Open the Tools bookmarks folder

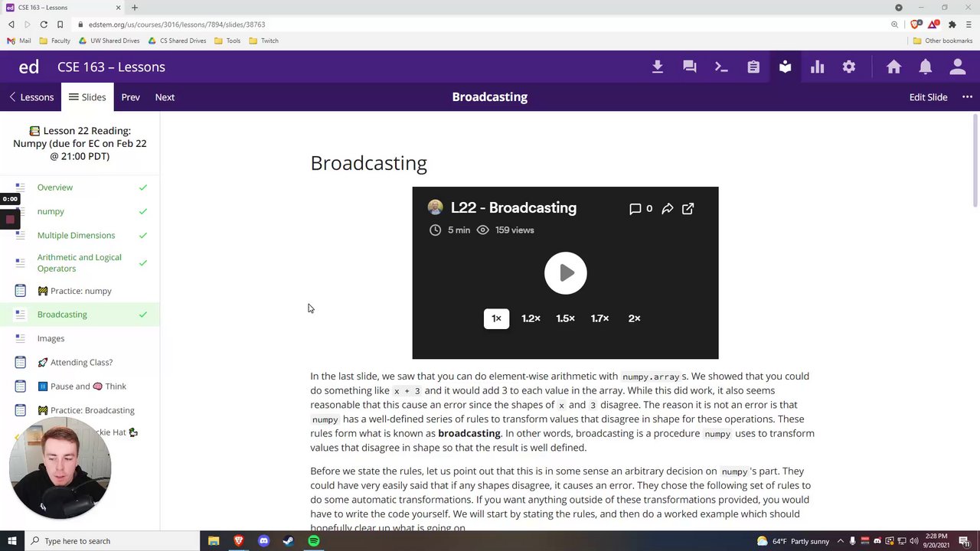(228, 41)
